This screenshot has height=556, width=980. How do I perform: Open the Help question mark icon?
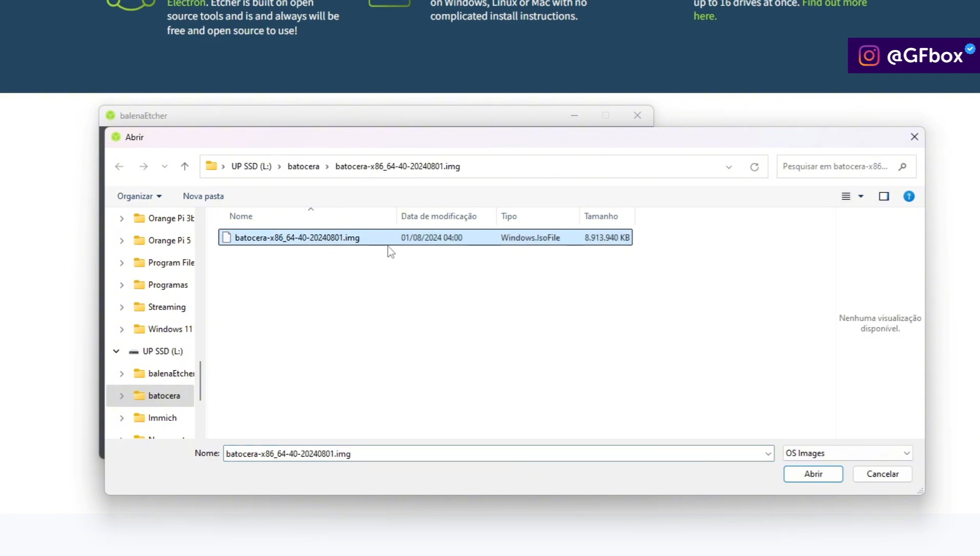click(x=909, y=196)
